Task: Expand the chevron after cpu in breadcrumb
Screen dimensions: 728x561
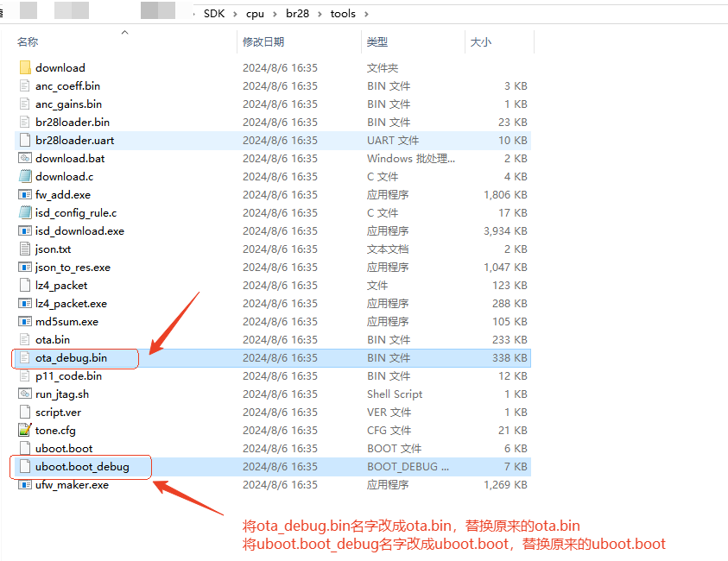Action: [x=275, y=14]
